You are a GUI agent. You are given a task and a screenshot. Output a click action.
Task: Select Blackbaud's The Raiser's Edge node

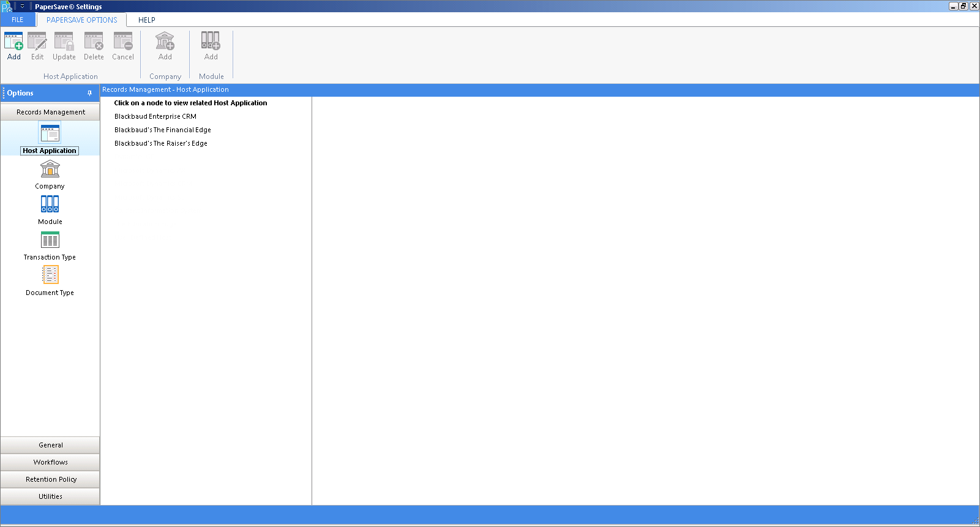pyautogui.click(x=161, y=143)
